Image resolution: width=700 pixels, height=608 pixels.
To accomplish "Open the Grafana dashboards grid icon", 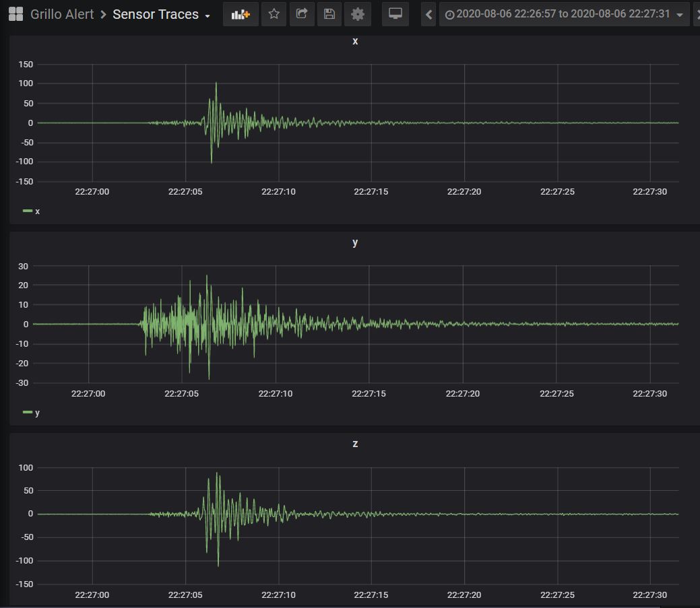I will pos(15,13).
